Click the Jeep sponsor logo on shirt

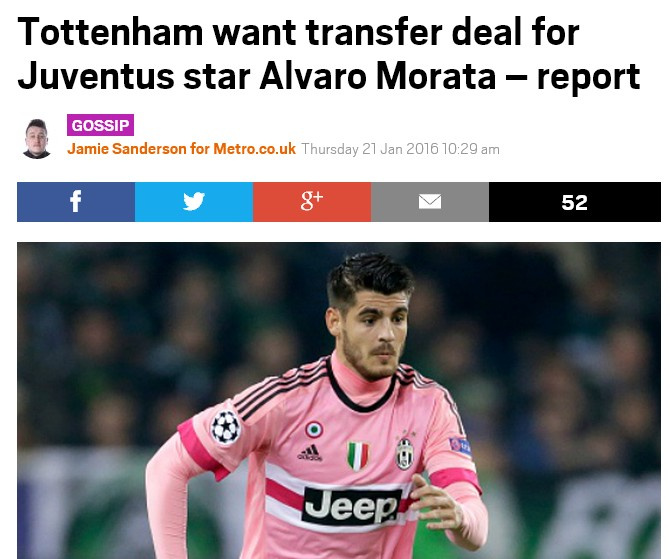click(x=351, y=506)
